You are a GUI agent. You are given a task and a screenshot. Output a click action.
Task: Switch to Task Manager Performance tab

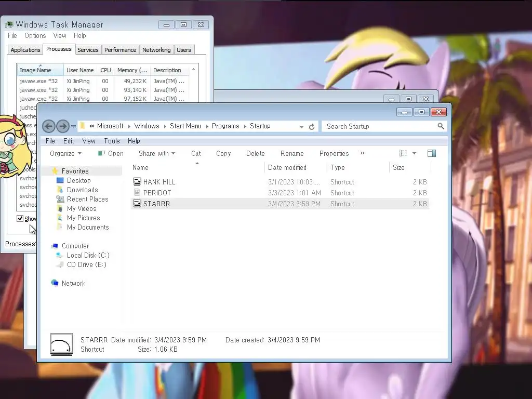pos(120,50)
